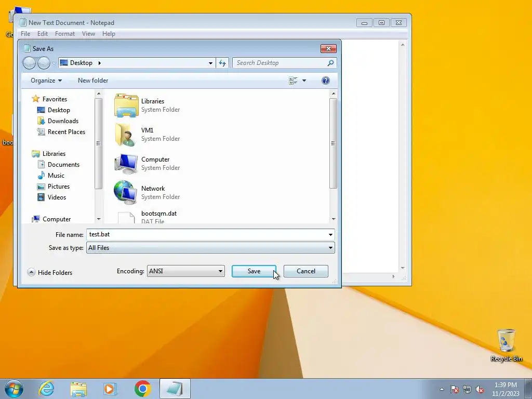Click the Cancel button
This screenshot has width=532, height=399.
click(305, 271)
